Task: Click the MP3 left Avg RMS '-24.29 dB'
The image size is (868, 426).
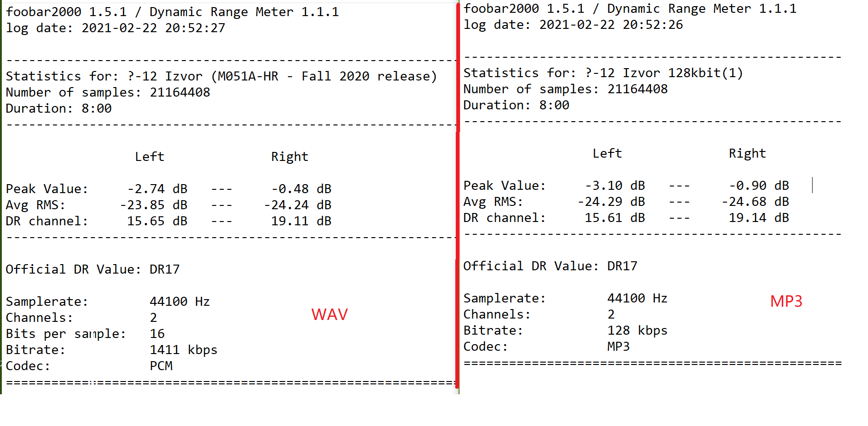Action: coord(611,202)
